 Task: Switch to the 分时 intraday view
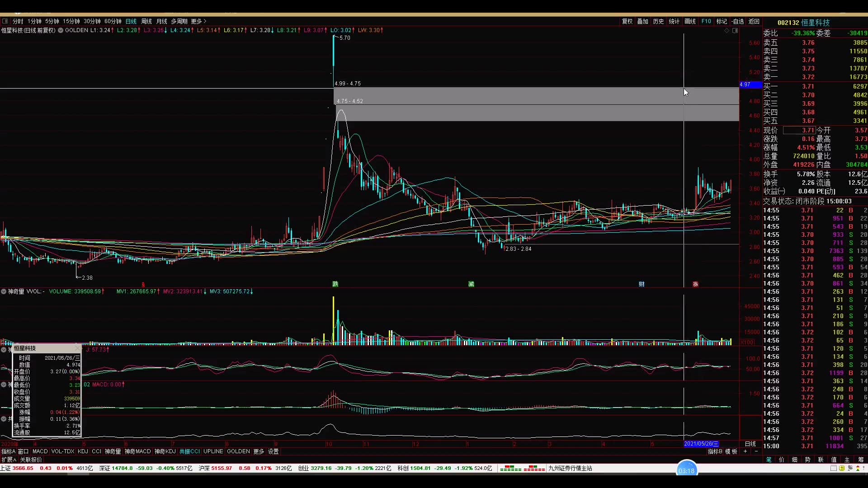(18, 21)
